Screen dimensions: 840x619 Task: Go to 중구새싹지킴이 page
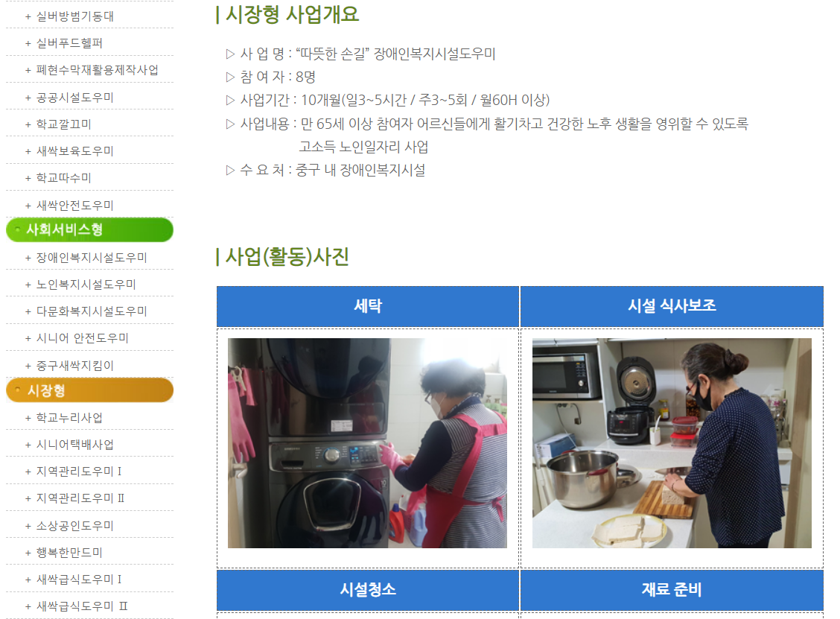click(75, 366)
